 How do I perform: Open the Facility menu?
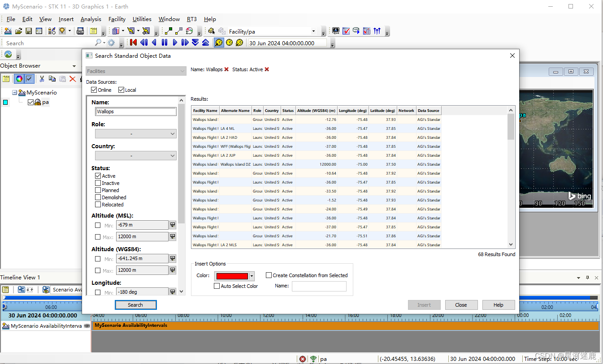(x=117, y=19)
